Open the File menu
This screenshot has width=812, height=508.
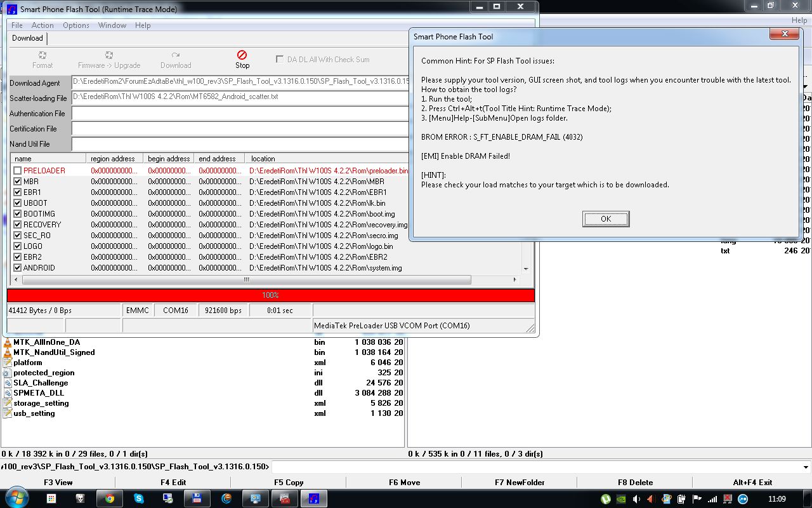click(17, 25)
